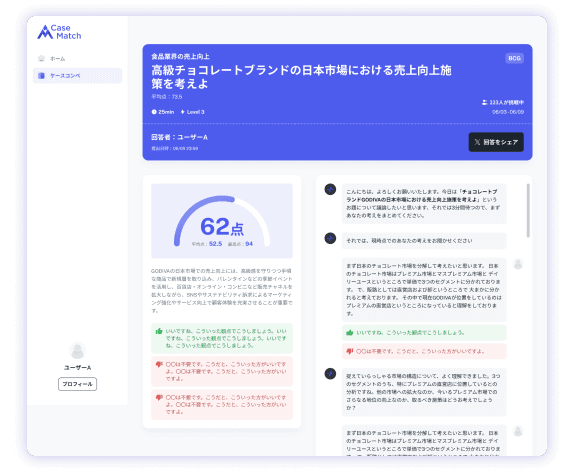Click the ケースコンペ document icon

41,75
